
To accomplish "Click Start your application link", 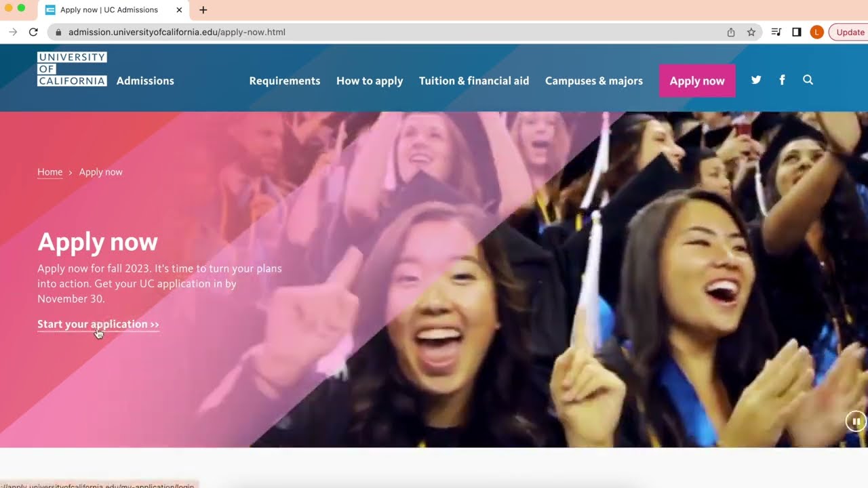I will (x=98, y=324).
